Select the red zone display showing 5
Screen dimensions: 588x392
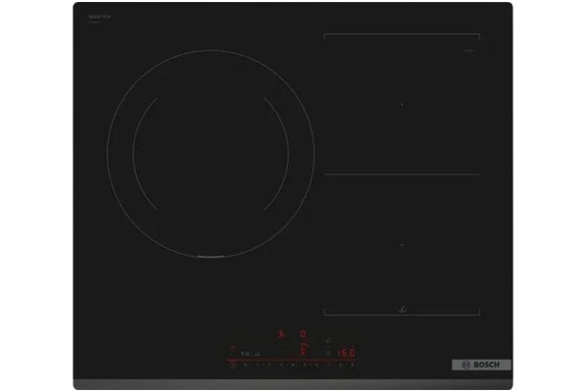[304, 351]
